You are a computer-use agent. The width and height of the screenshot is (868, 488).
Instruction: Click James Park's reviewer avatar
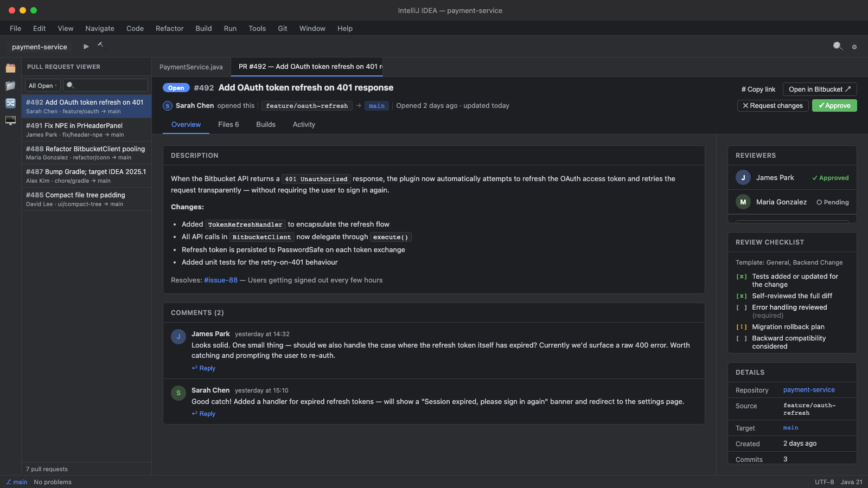743,178
